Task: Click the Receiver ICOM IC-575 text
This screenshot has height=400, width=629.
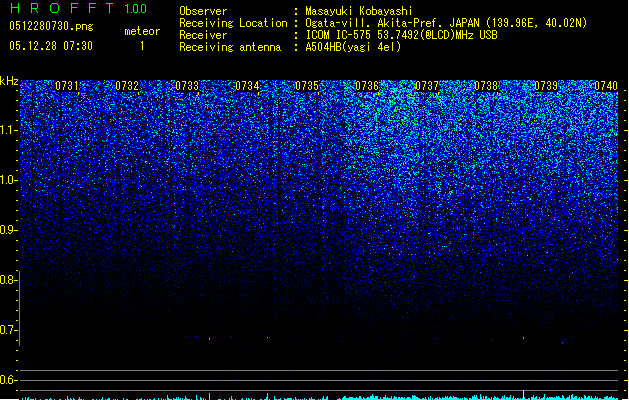Action: point(401,35)
